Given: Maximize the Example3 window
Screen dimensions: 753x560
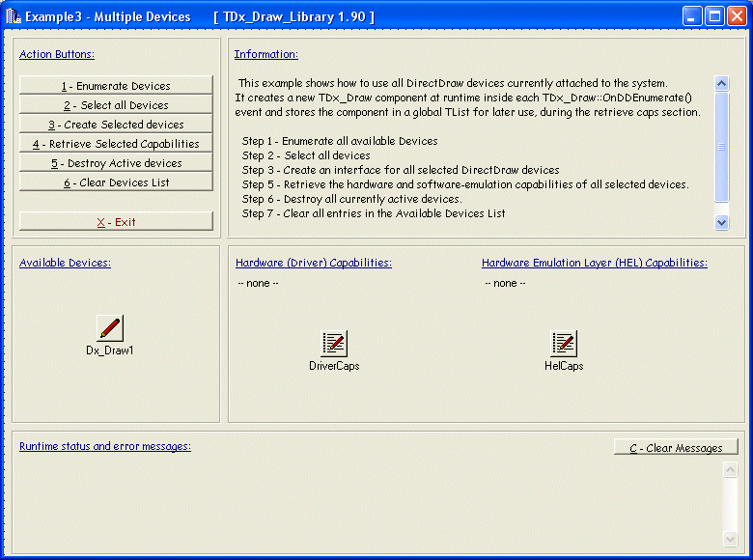Looking at the screenshot, I should coord(715,16).
